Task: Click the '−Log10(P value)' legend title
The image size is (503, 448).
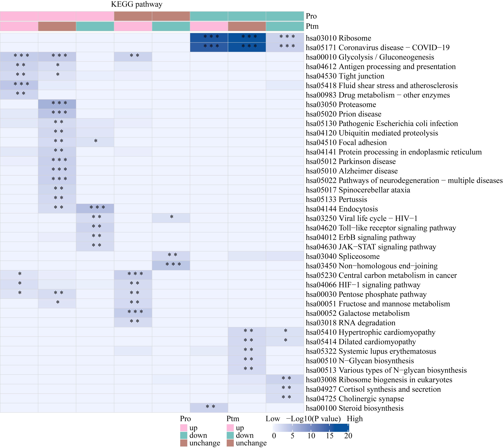Action: click(313, 419)
